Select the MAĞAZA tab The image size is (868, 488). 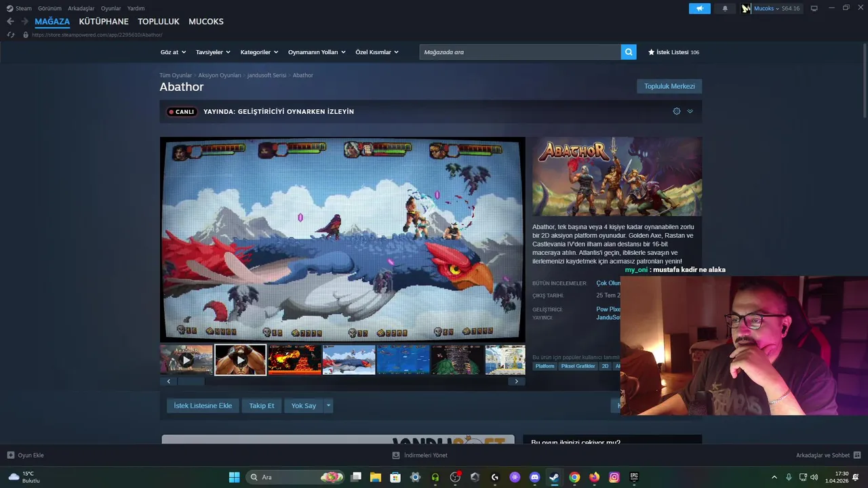click(52, 22)
